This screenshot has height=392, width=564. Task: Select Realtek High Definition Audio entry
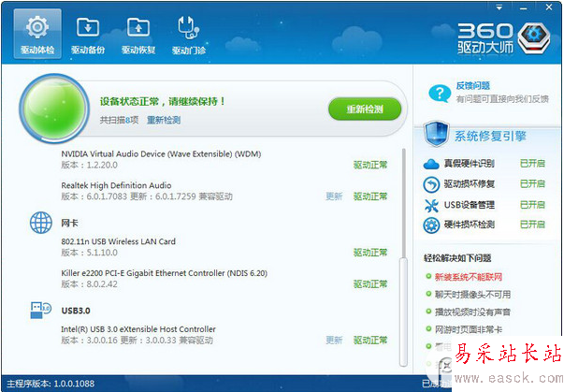click(116, 185)
